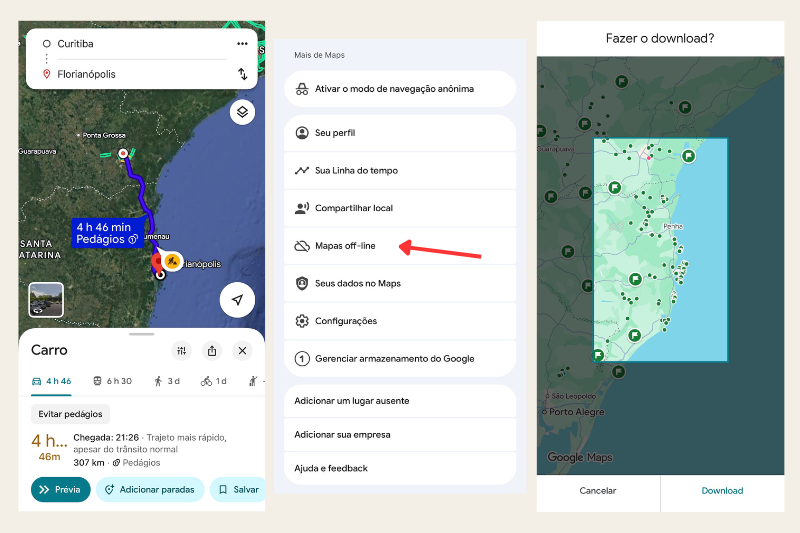This screenshot has width=800, height=533.
Task: Tap the location sharing person icon
Action: click(x=302, y=208)
